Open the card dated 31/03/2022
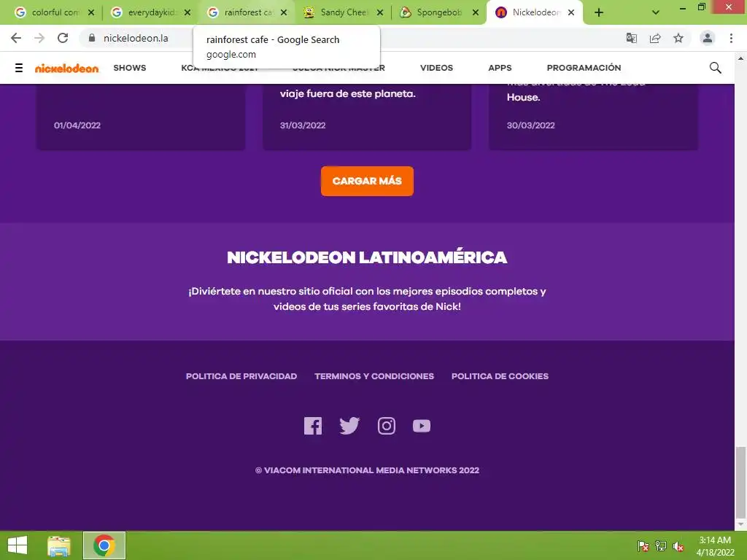This screenshot has height=560, width=747. (x=367, y=117)
